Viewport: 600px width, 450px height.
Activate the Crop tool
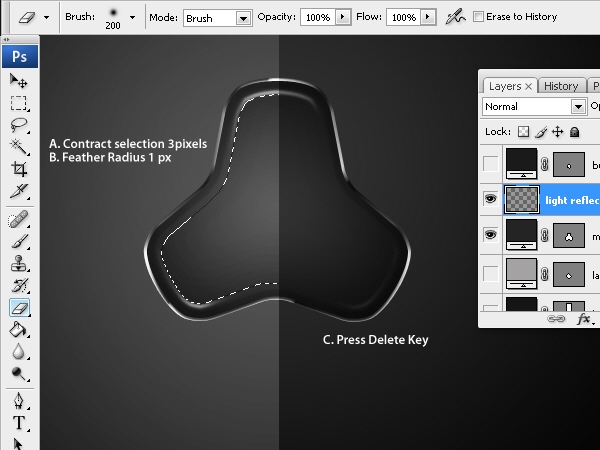[18, 170]
